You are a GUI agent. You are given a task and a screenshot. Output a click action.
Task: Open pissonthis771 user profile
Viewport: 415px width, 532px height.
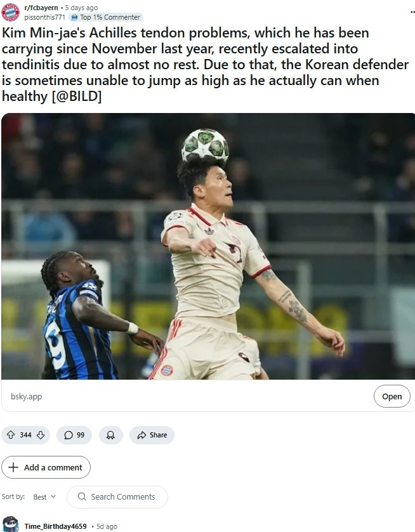click(44, 17)
